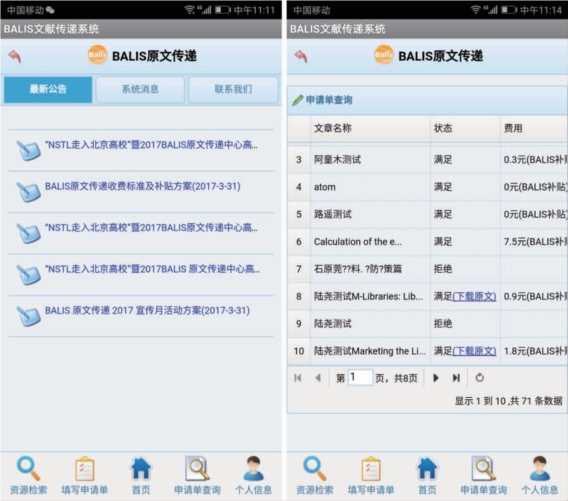Jump to first page of results
This screenshot has width=568, height=501.
298,378
